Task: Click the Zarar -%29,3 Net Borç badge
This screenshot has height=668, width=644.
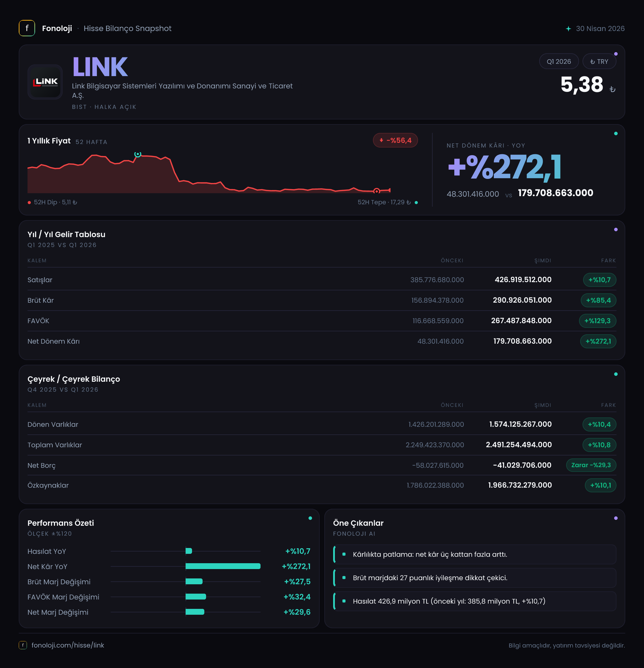Action: coord(591,465)
